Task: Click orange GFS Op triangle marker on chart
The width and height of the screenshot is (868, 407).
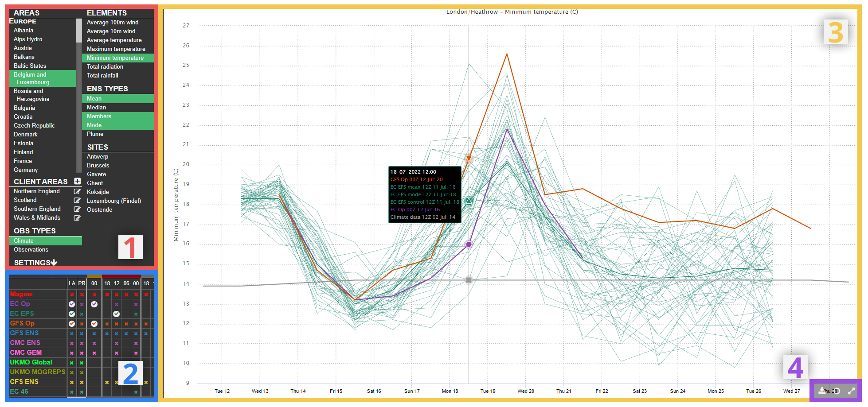Action: 469,159
